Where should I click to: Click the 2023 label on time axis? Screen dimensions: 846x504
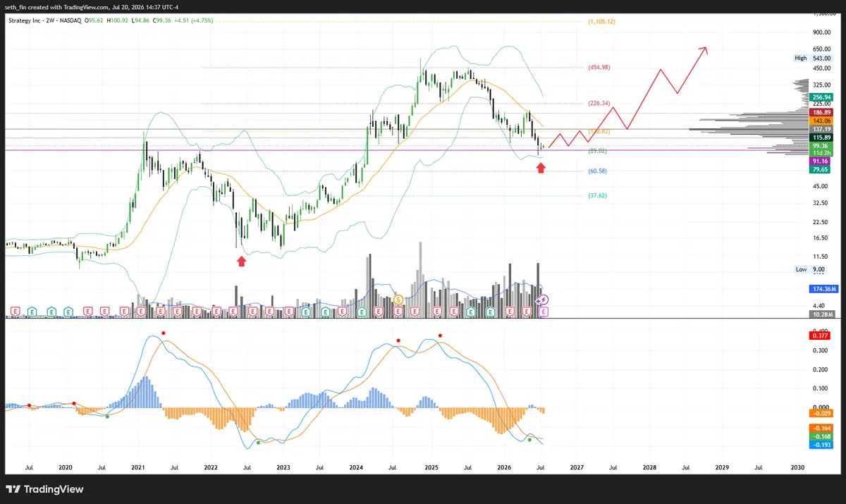(283, 467)
